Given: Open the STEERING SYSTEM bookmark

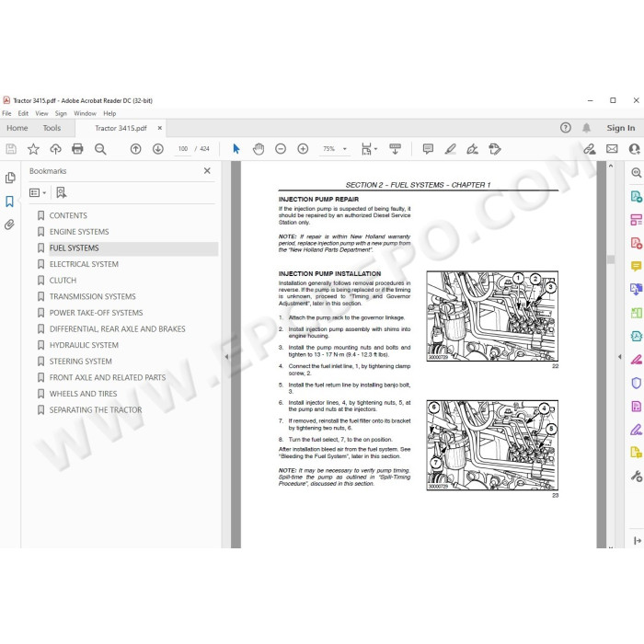Looking at the screenshot, I should pyautogui.click(x=81, y=362).
